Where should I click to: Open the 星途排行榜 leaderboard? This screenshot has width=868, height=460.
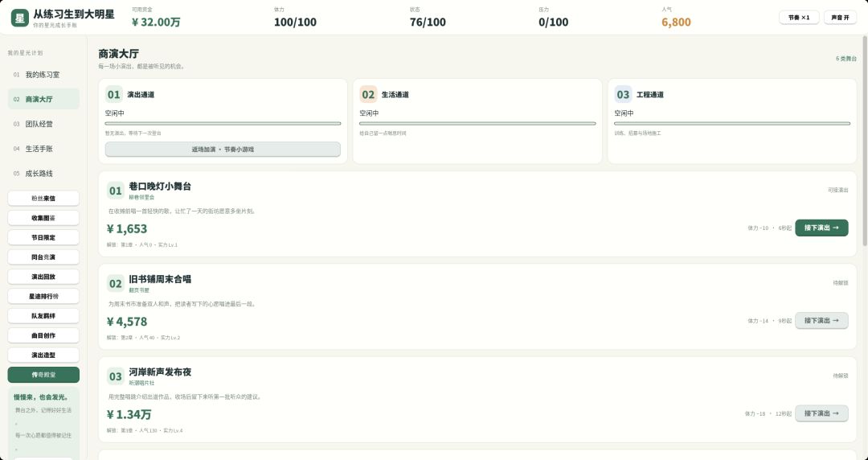(43, 296)
